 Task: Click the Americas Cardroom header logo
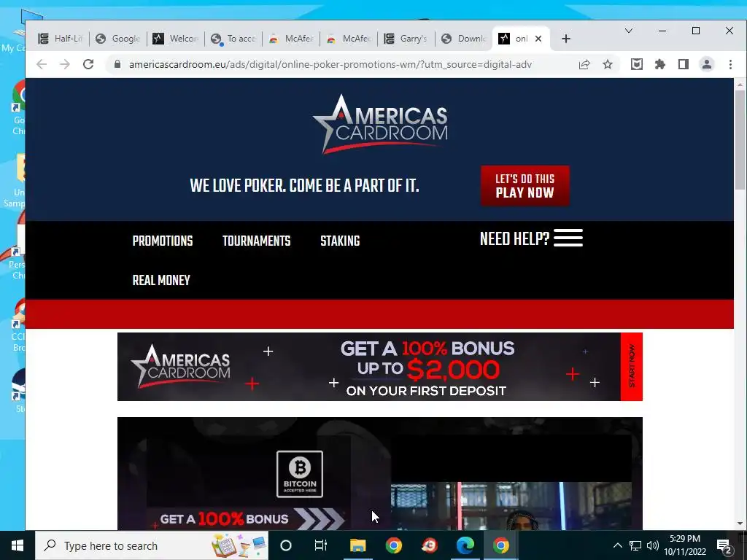coord(380,124)
